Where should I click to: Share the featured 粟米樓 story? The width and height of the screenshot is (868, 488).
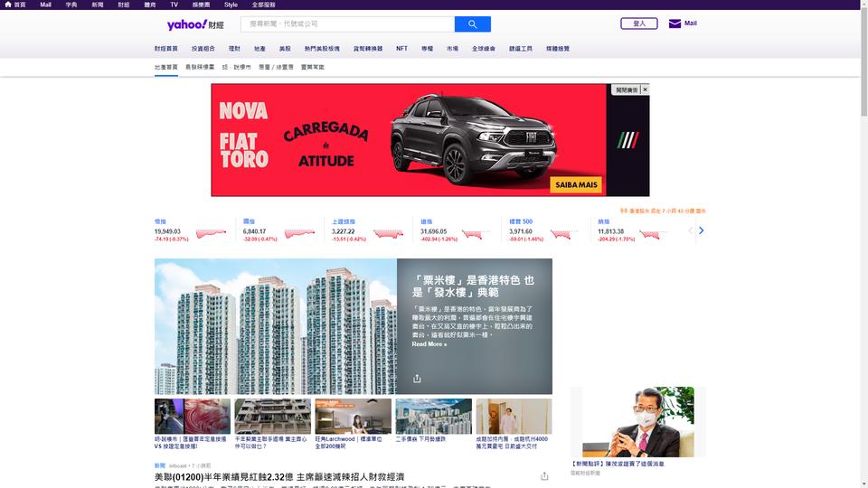point(417,379)
